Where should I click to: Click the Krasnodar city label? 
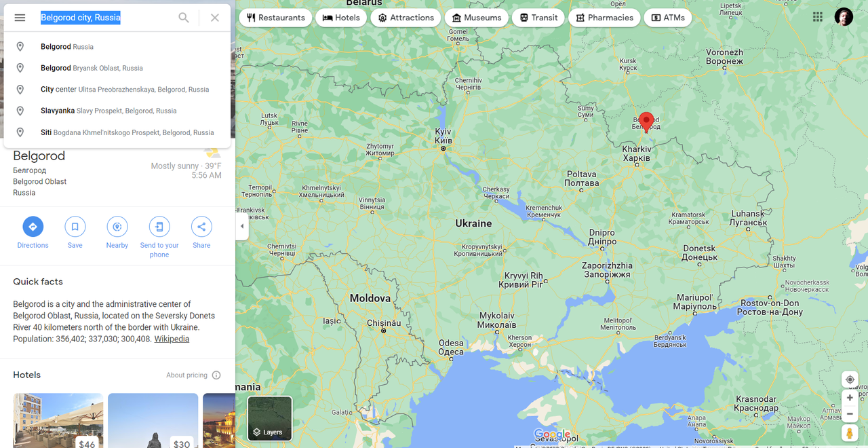(x=755, y=404)
